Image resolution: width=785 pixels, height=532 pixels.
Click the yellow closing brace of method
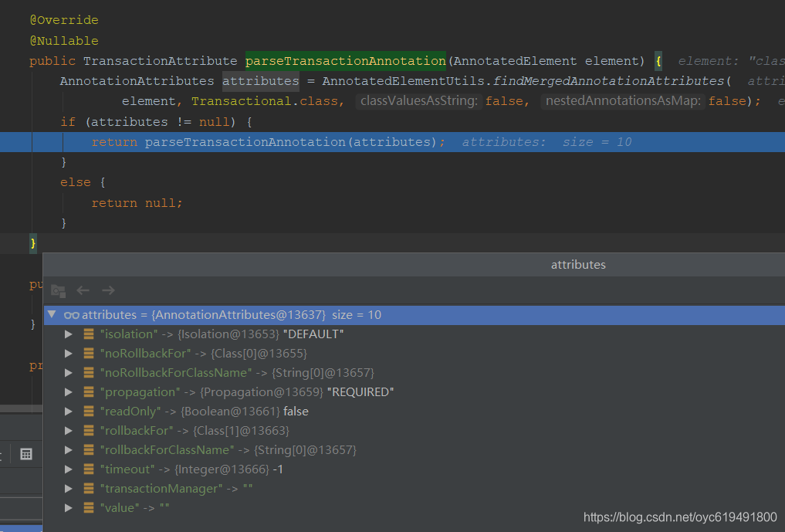pyautogui.click(x=33, y=243)
